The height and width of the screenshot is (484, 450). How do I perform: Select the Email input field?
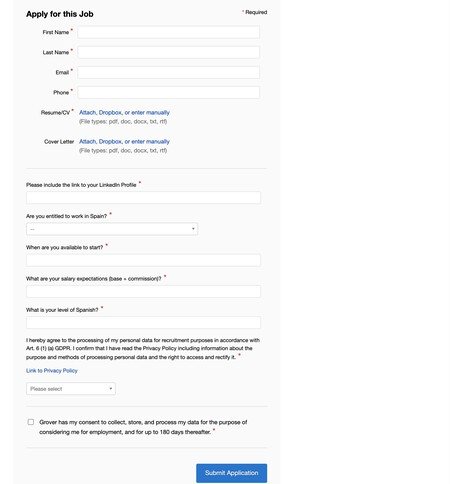tap(168, 72)
